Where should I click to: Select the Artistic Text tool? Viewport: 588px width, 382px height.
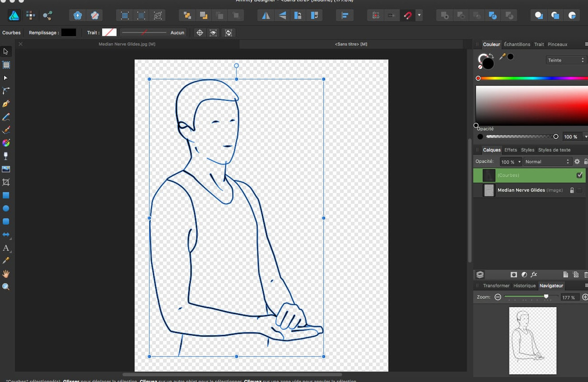coord(6,248)
